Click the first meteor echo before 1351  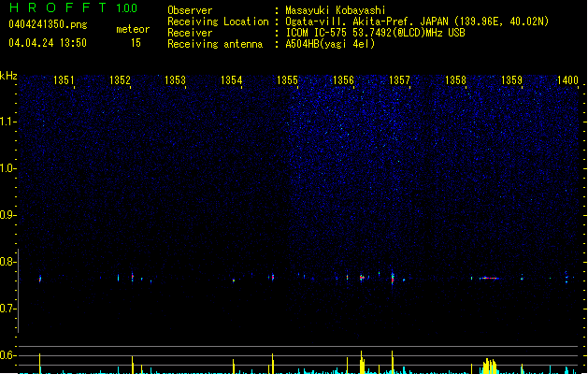click(x=40, y=279)
